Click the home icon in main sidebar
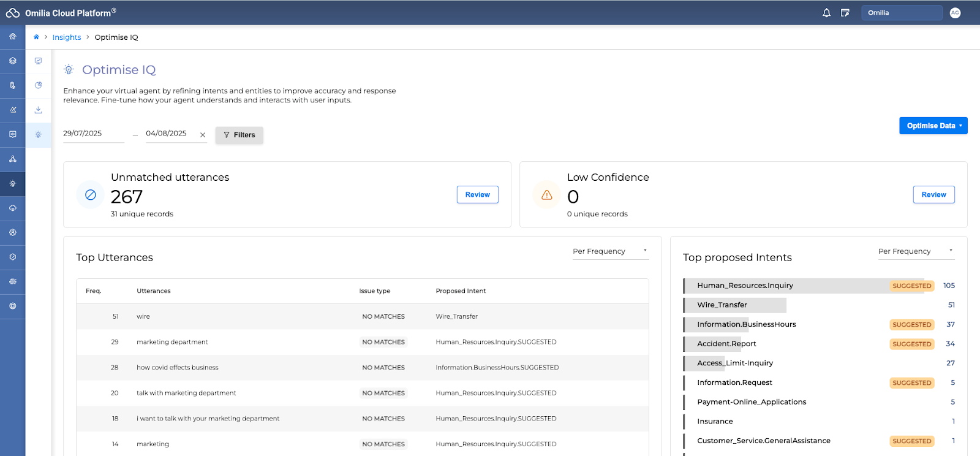980x456 pixels. pos(12,36)
